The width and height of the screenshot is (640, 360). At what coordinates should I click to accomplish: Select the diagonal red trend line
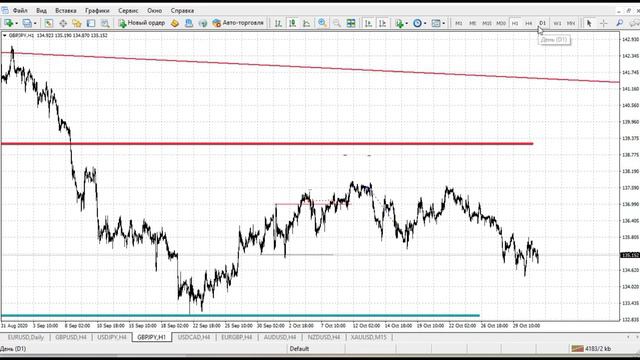point(310,67)
